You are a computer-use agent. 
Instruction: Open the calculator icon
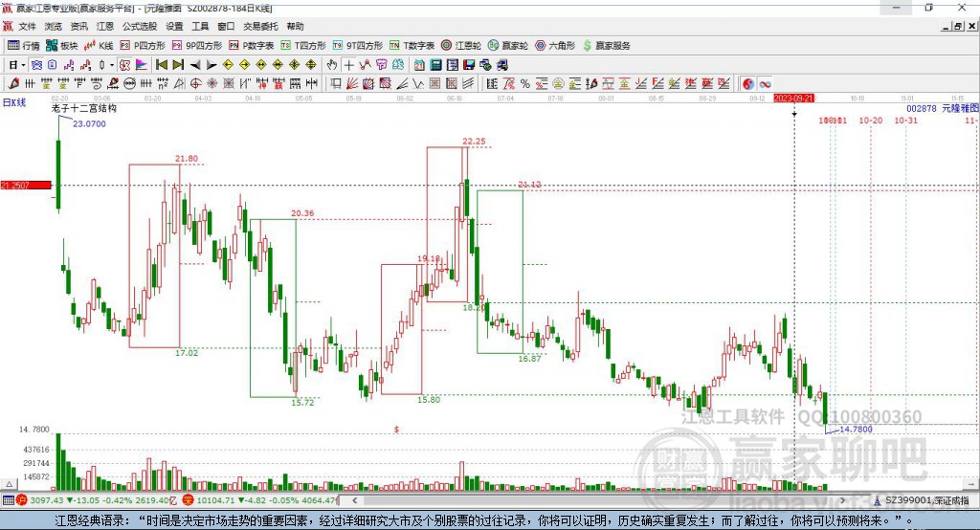(x=435, y=65)
